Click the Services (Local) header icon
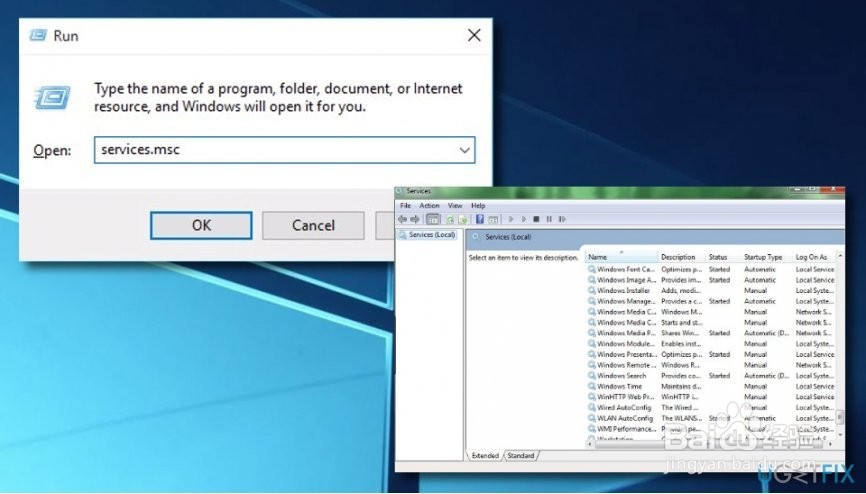Screen dimensions: 866x494 476,237
